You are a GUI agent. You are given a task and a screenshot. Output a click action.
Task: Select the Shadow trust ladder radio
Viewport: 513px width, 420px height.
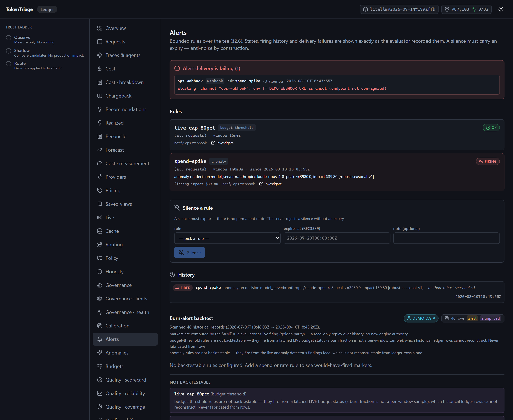[x=9, y=51]
